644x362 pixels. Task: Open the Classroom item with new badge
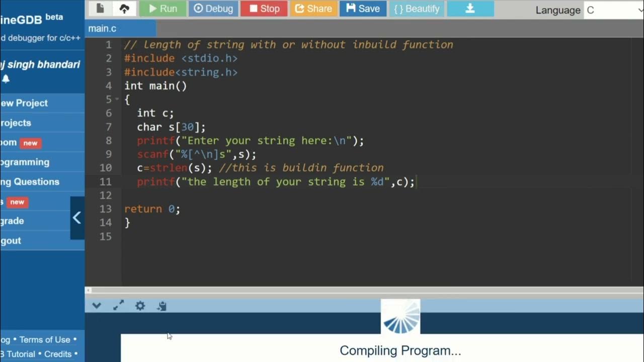(x=42, y=143)
